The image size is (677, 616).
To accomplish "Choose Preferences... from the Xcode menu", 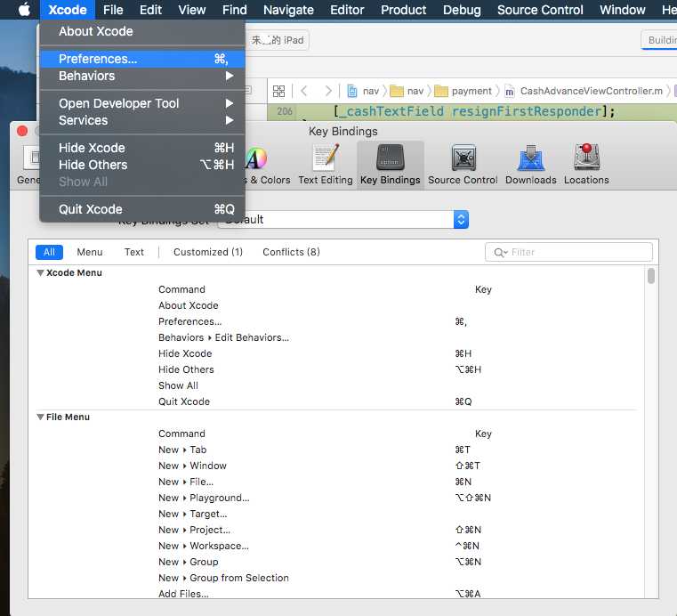I will [x=142, y=59].
